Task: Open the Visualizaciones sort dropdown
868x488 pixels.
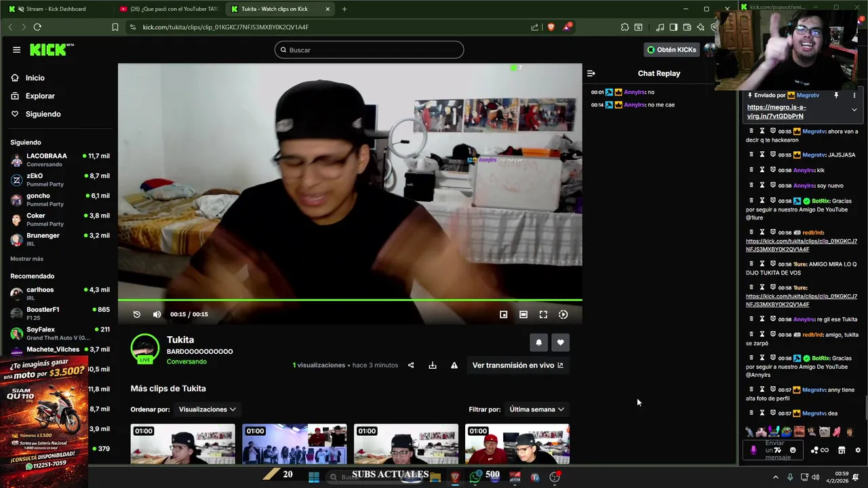Action: pos(207,409)
